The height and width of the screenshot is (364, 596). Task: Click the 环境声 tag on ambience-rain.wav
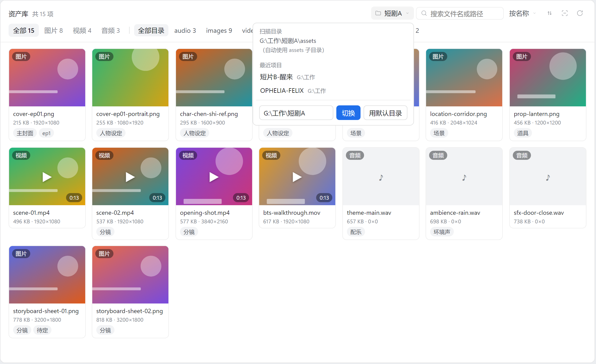(x=442, y=232)
